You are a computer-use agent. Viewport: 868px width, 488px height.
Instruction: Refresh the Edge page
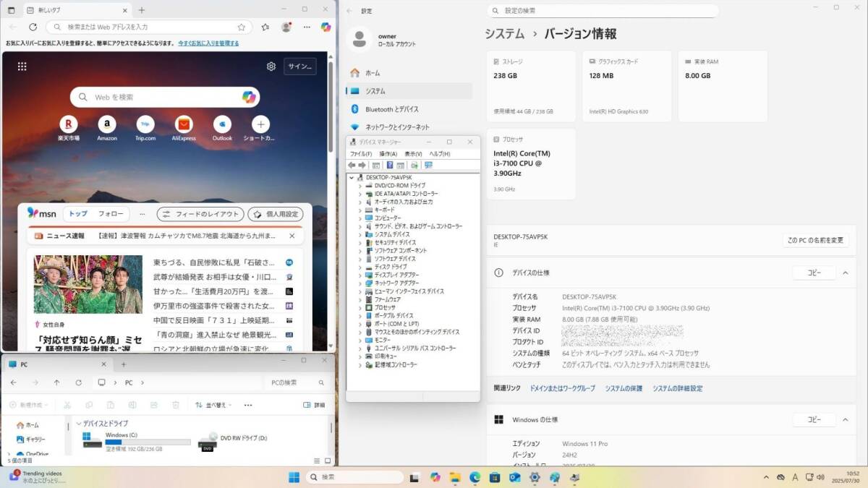pyautogui.click(x=33, y=27)
